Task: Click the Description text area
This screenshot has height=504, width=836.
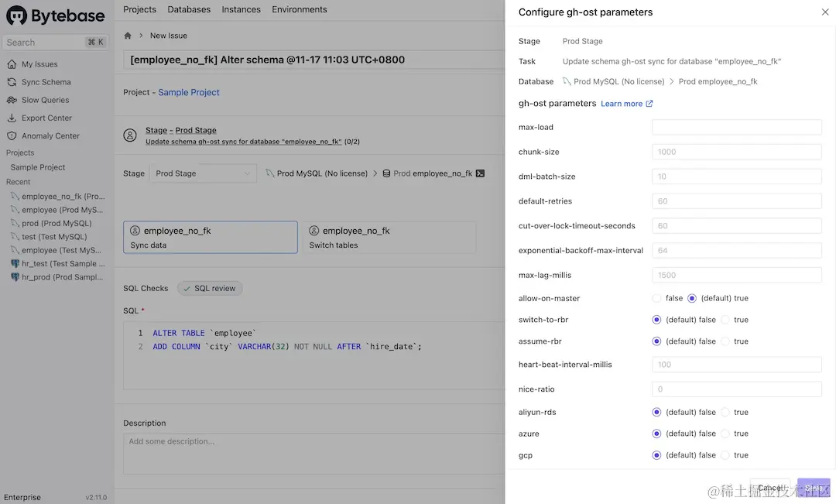Action: tap(313, 454)
